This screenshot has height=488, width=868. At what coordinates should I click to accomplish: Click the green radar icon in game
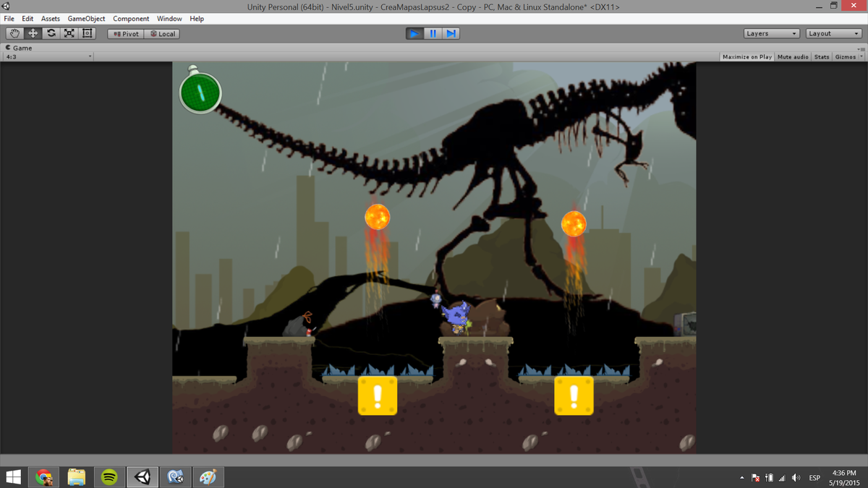pyautogui.click(x=200, y=91)
